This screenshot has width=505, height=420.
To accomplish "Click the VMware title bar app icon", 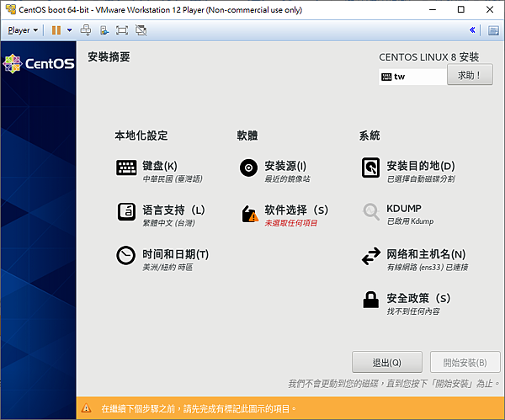I will (11, 9).
